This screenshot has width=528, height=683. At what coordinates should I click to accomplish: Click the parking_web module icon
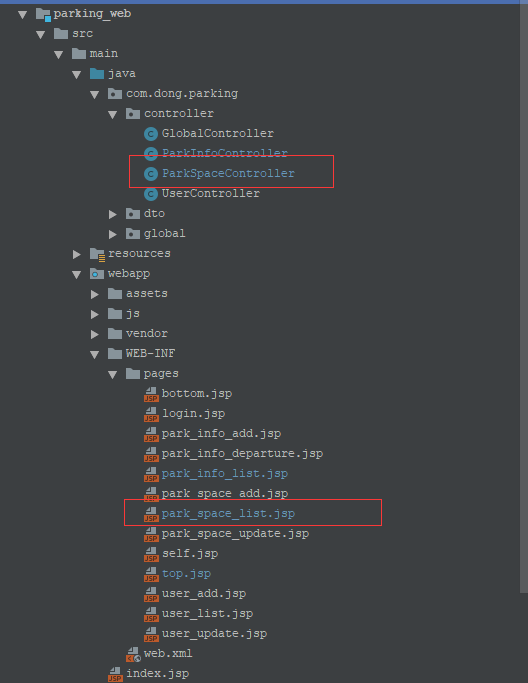click(43, 14)
